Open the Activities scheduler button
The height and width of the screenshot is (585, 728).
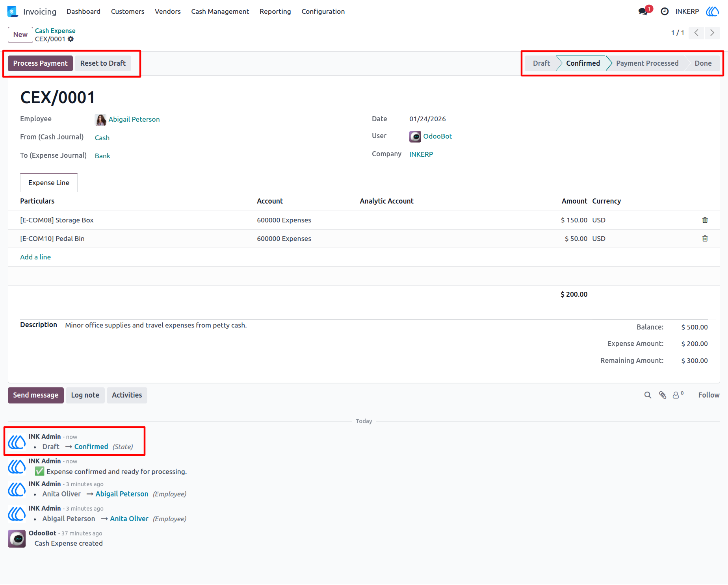click(x=127, y=395)
